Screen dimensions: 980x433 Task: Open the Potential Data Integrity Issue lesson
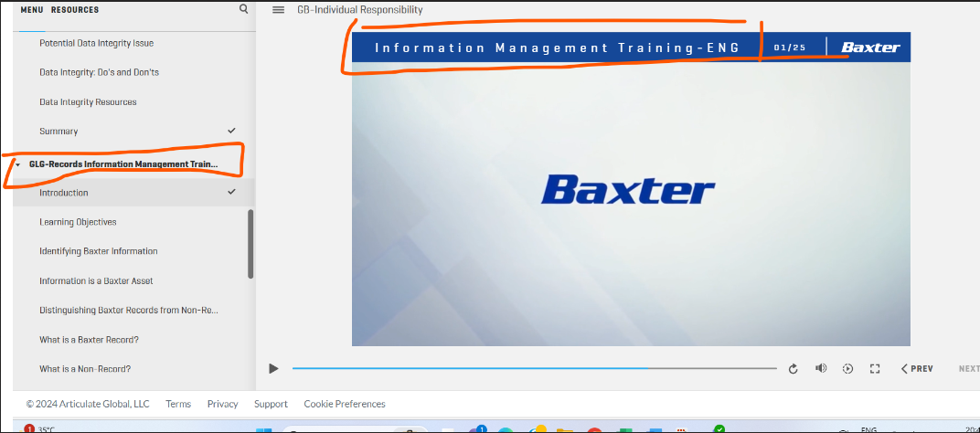tap(96, 43)
